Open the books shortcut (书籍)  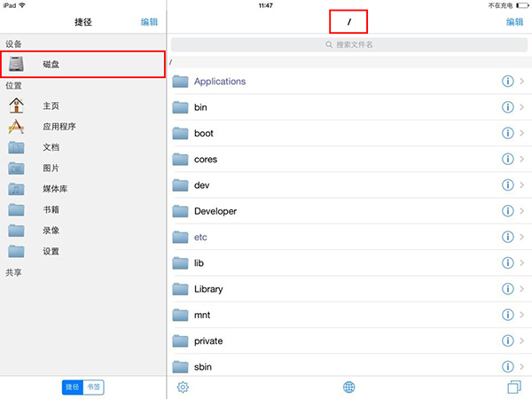pyautogui.click(x=16, y=209)
